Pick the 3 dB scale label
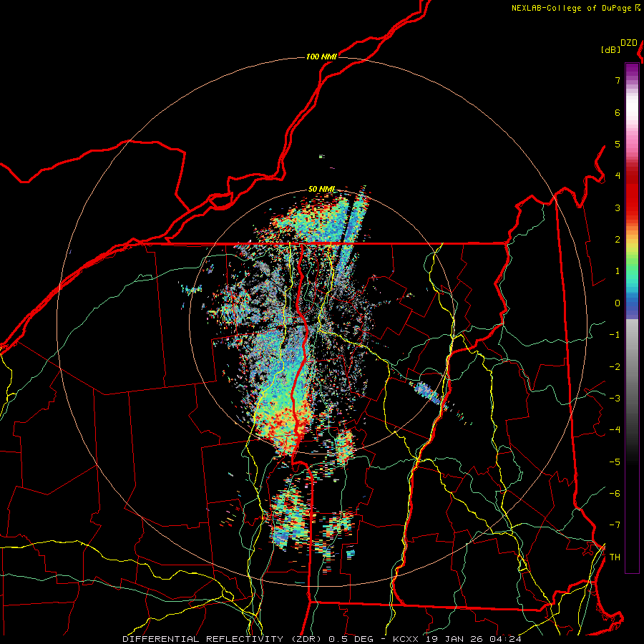 click(618, 208)
